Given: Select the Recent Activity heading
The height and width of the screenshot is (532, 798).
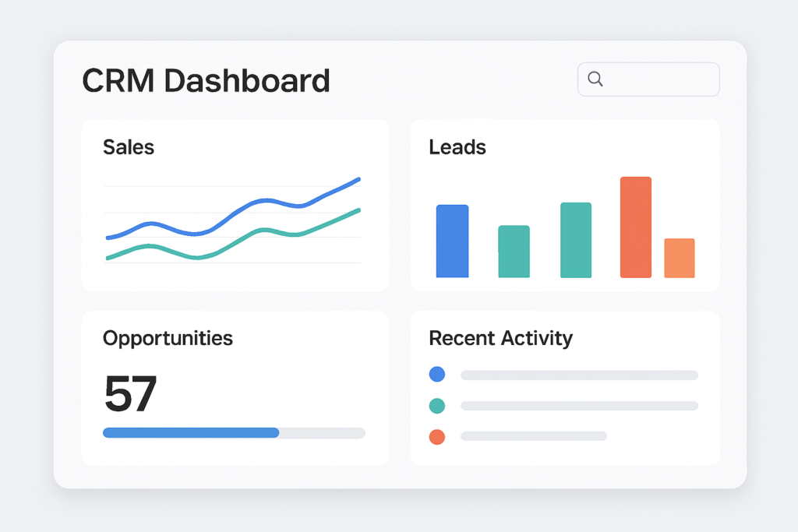Looking at the screenshot, I should (500, 338).
